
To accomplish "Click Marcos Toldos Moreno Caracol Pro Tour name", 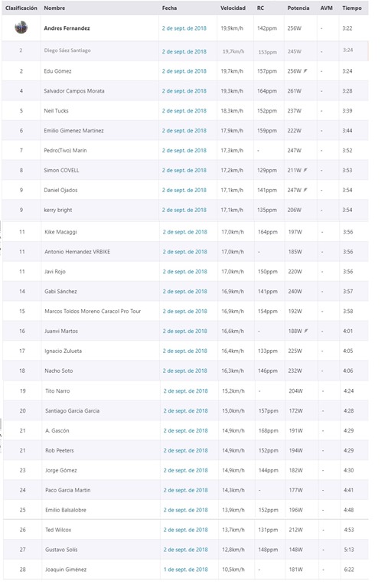I will pos(93,311).
